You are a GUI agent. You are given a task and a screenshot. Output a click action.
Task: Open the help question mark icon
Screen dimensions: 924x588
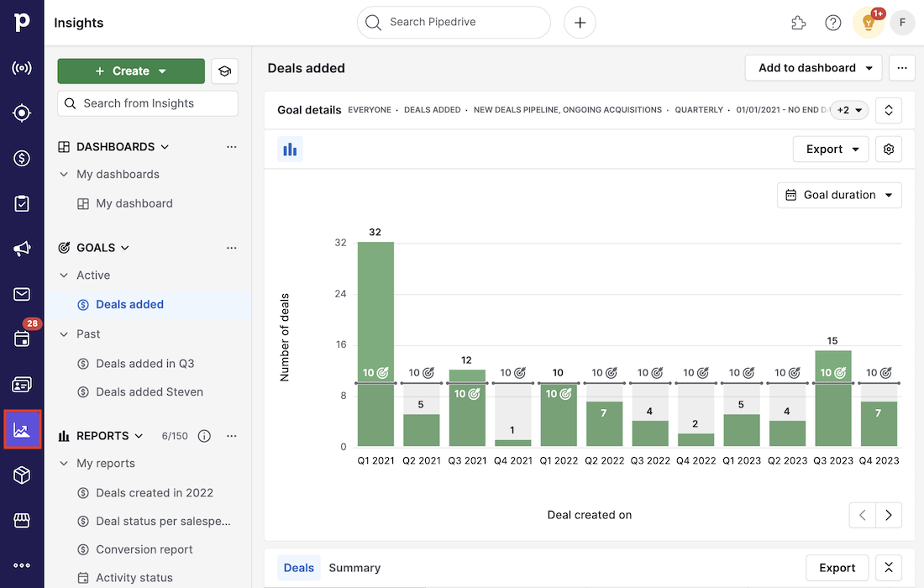tap(832, 23)
